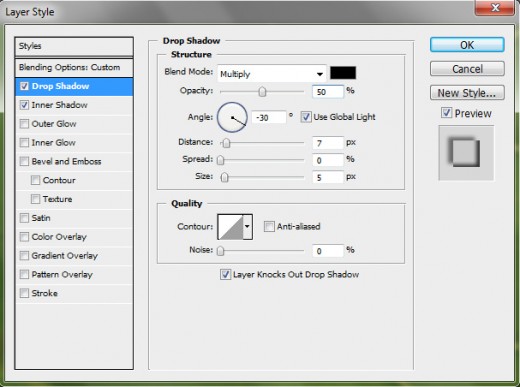Screen dimensions: 520x387
Task: Click the contour curve thumbnail
Action: pyautogui.click(x=230, y=227)
